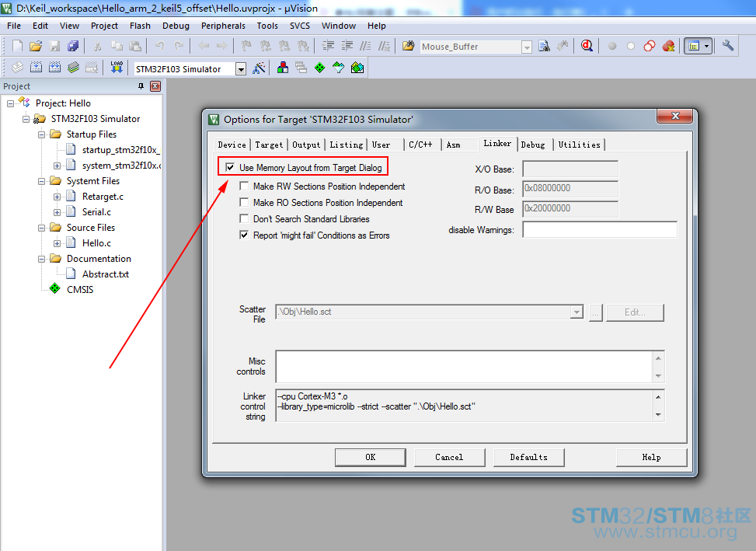Image resolution: width=756 pixels, height=551 pixels.
Task: Uncheck Report 'might fail' Conditions as Errors
Action: pyautogui.click(x=245, y=235)
